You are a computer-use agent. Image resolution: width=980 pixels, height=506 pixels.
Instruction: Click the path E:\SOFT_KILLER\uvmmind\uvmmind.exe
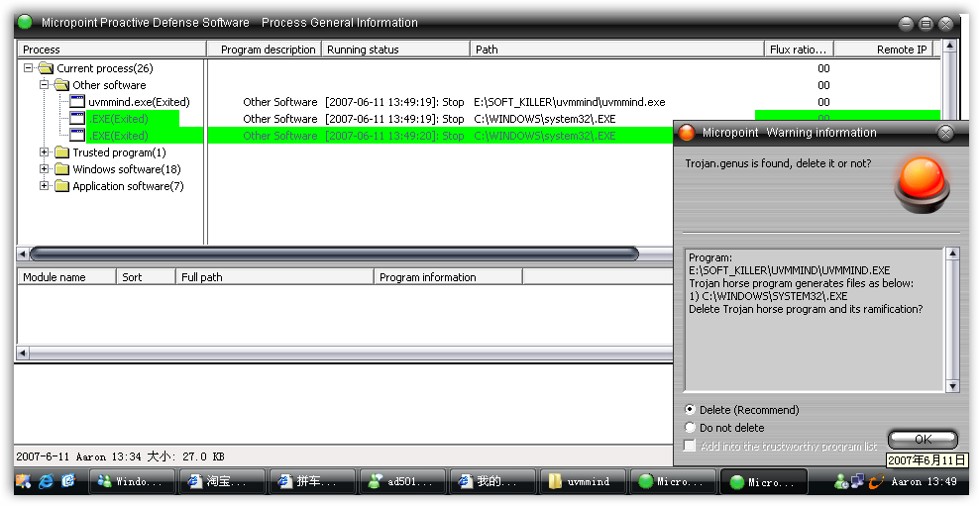pyautogui.click(x=570, y=102)
